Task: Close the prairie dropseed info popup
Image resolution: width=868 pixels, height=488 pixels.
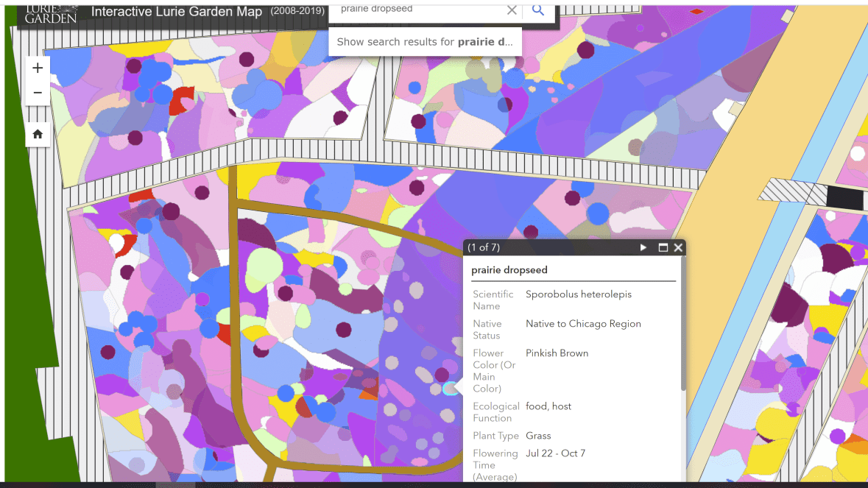Action: click(x=678, y=248)
